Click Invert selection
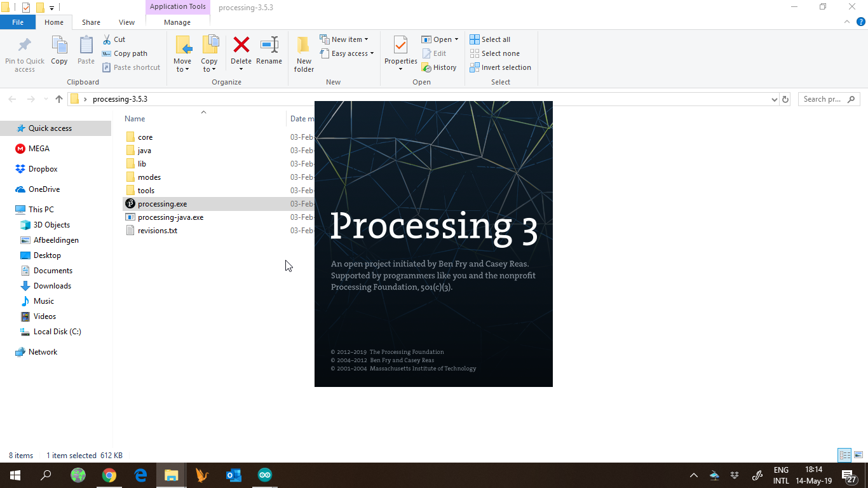 click(500, 67)
